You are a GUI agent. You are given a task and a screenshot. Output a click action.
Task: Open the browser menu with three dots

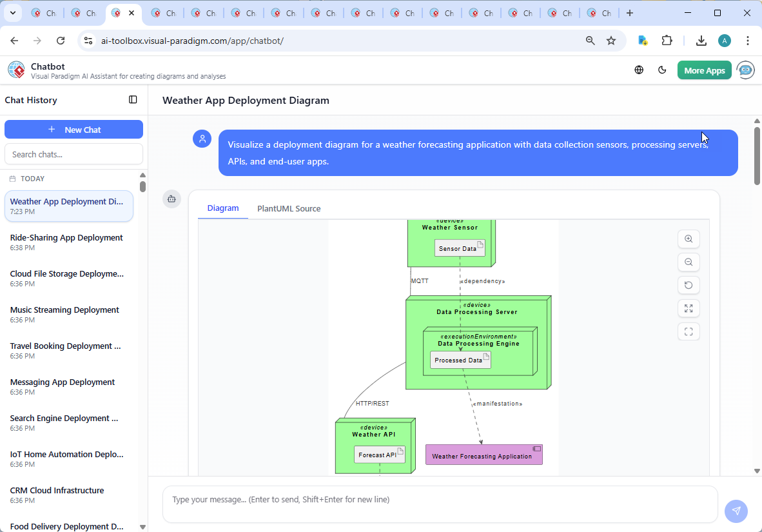click(748, 40)
